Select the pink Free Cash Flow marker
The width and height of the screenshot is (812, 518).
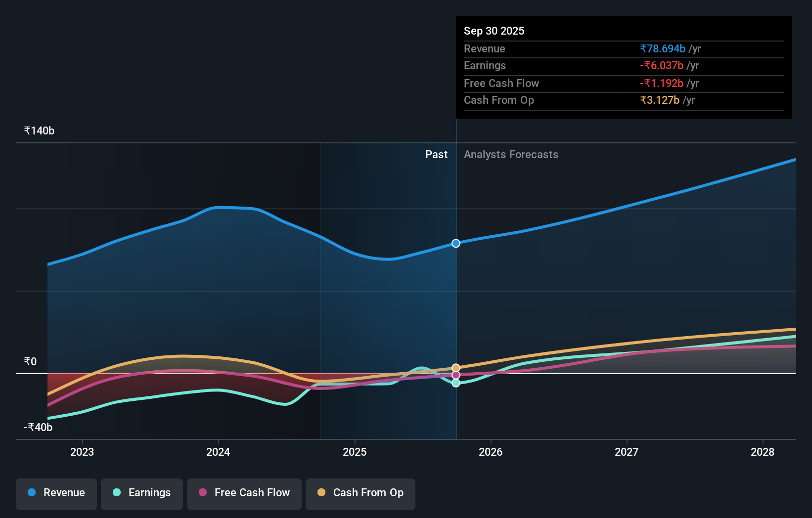[455, 375]
